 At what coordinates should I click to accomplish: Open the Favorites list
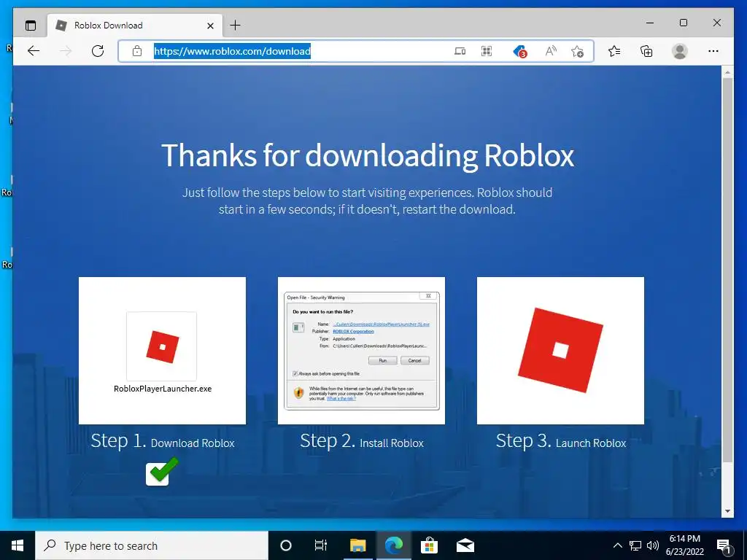click(x=614, y=51)
